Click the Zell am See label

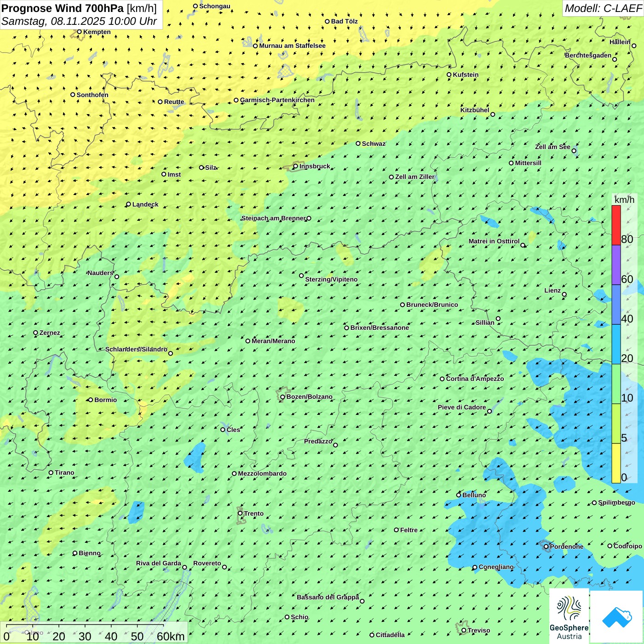tap(552, 147)
